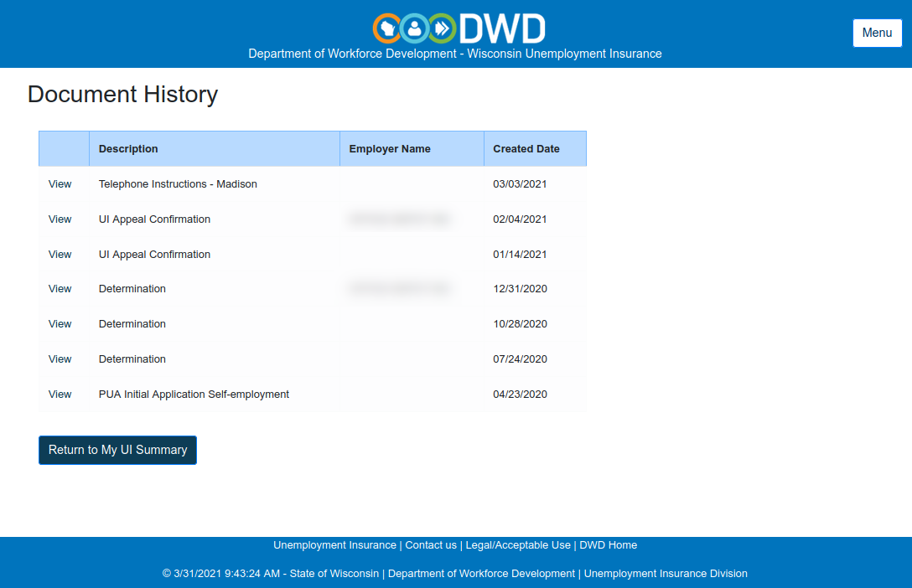Open the Unemployment Insurance footer link
This screenshot has height=588, width=912.
coord(334,545)
